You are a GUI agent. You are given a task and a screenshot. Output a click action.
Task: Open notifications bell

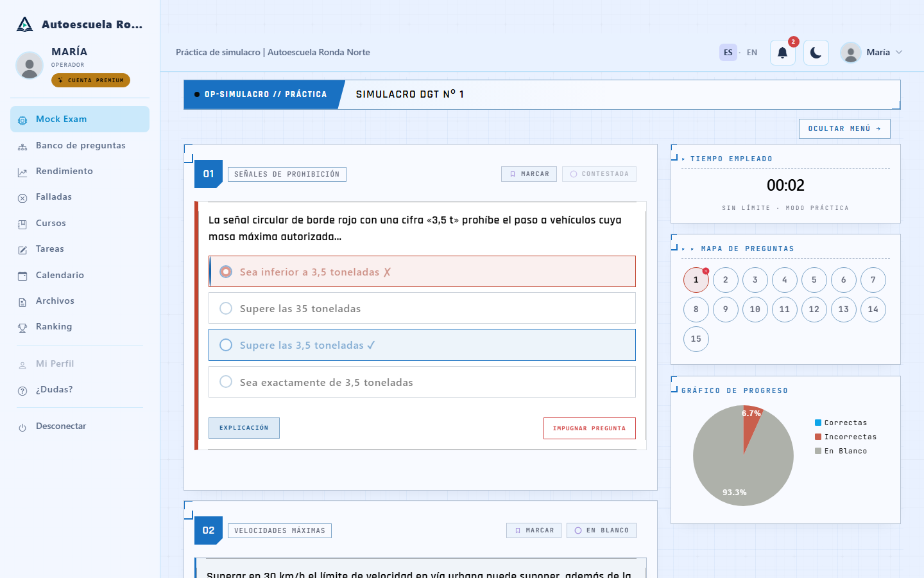783,53
